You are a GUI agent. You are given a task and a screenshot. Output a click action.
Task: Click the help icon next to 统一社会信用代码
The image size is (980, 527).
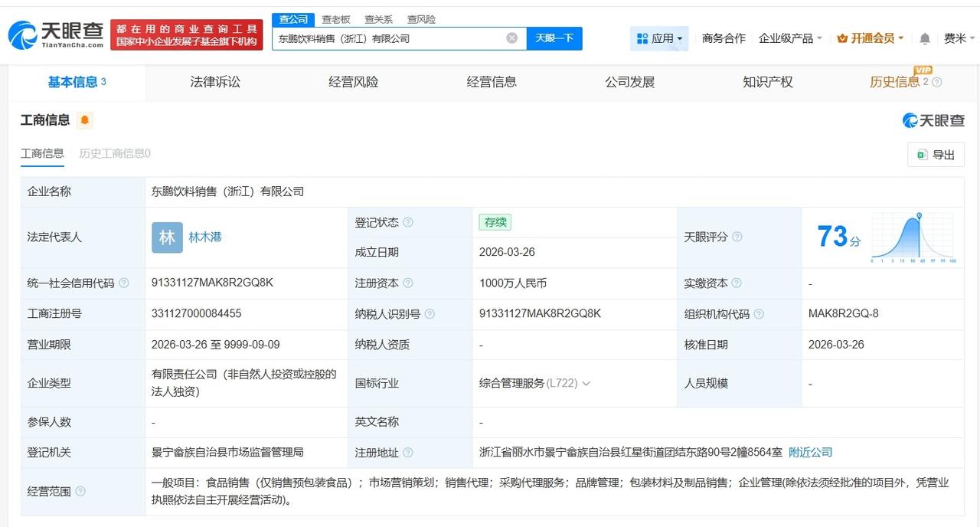click(x=124, y=283)
